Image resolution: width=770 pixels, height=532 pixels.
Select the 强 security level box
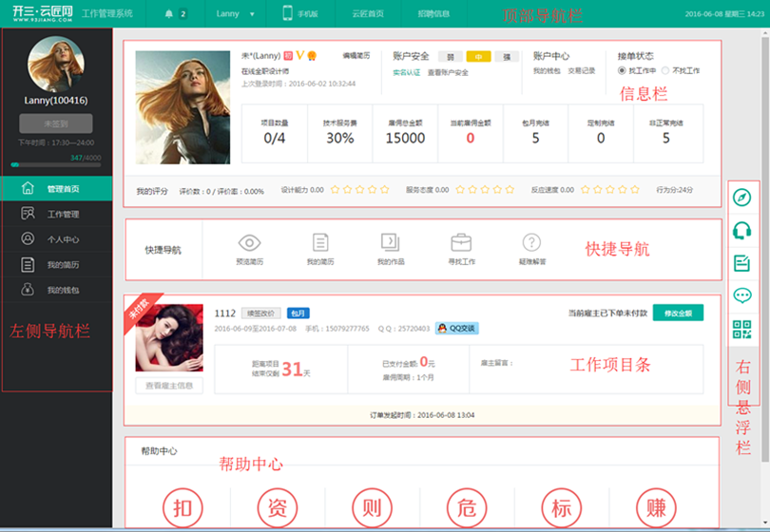click(x=507, y=57)
